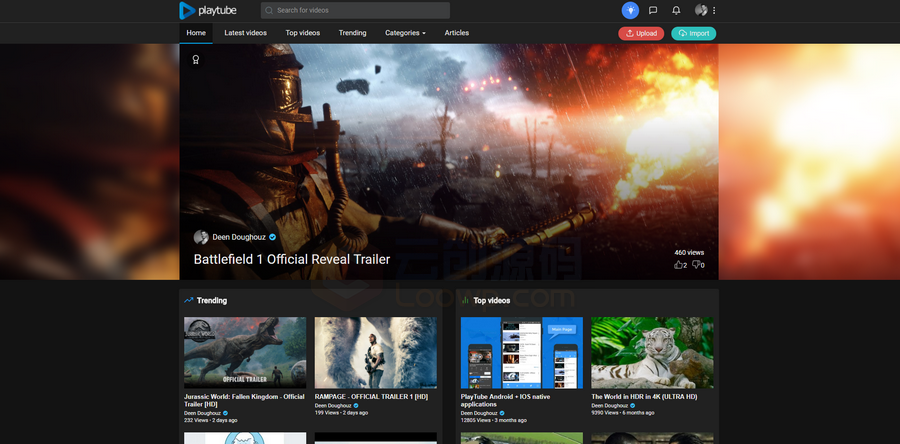This screenshot has height=444, width=900.
Task: Click the featured video award badge icon
Action: point(196,60)
